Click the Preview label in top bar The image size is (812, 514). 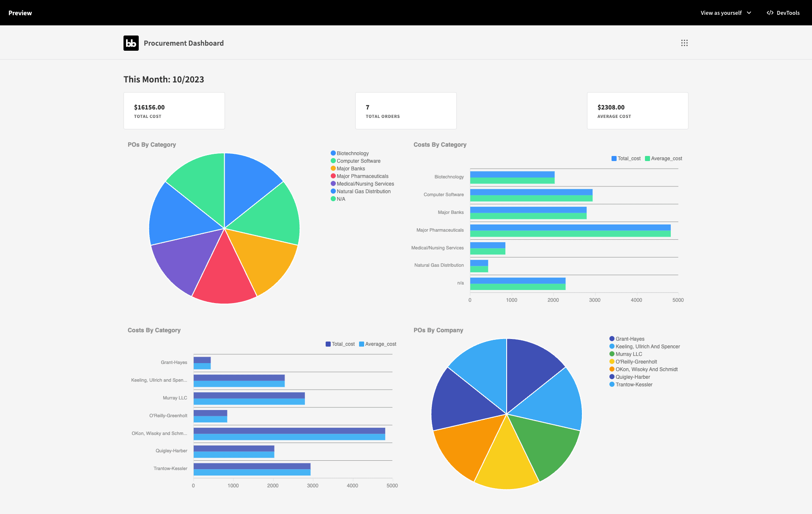click(20, 13)
